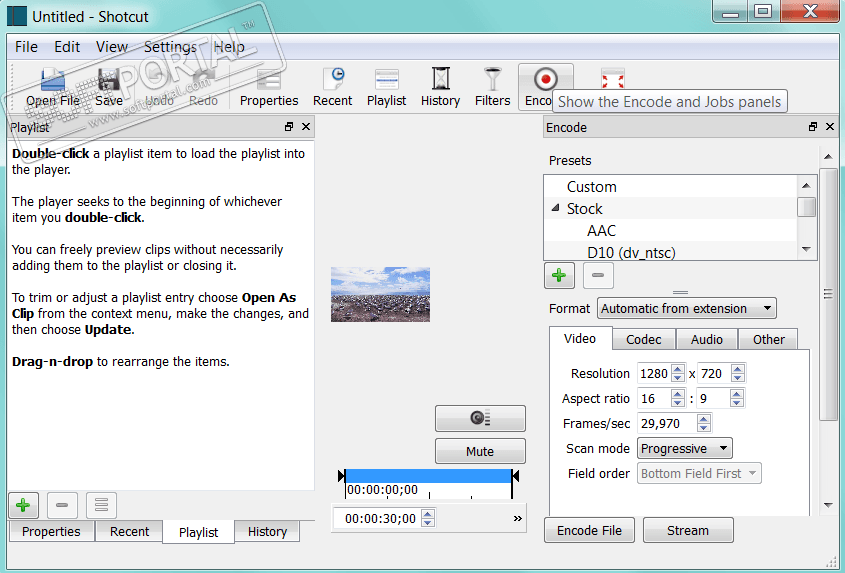
Task: Click the Frames/sec 29,970 field
Action: pos(667,423)
